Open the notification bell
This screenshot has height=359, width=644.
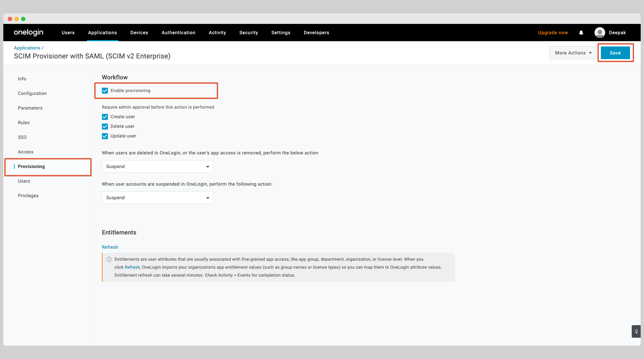(x=581, y=33)
